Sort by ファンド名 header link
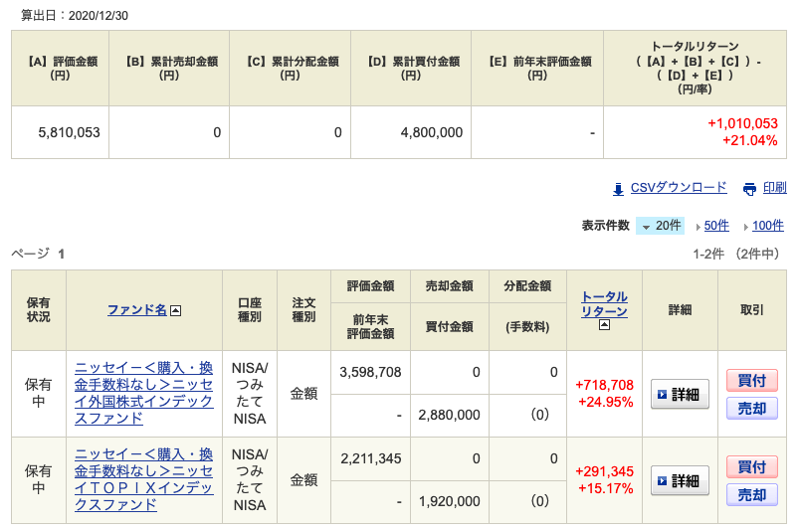The height and width of the screenshot is (532, 799). coord(137,309)
